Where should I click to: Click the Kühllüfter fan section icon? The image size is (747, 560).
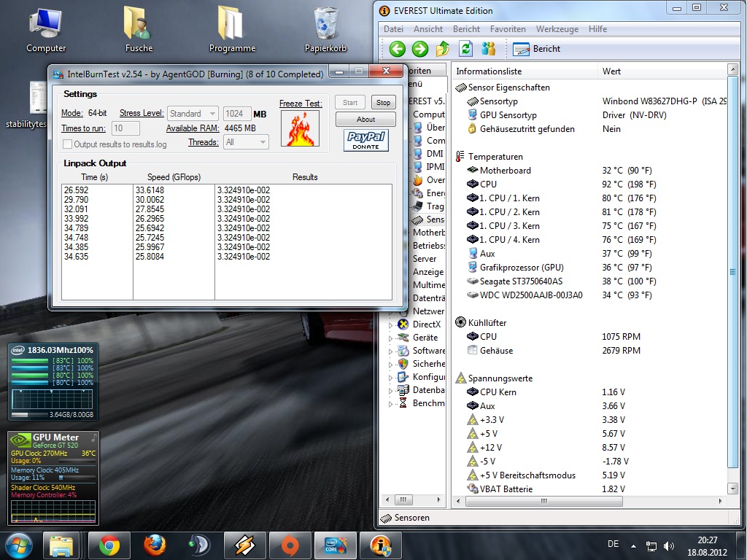tap(461, 322)
